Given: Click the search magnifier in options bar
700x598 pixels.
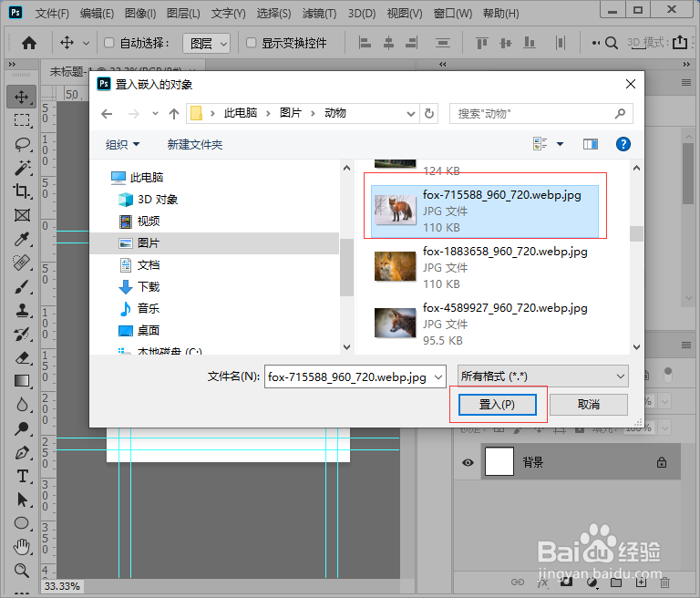Looking at the screenshot, I should coord(612,43).
